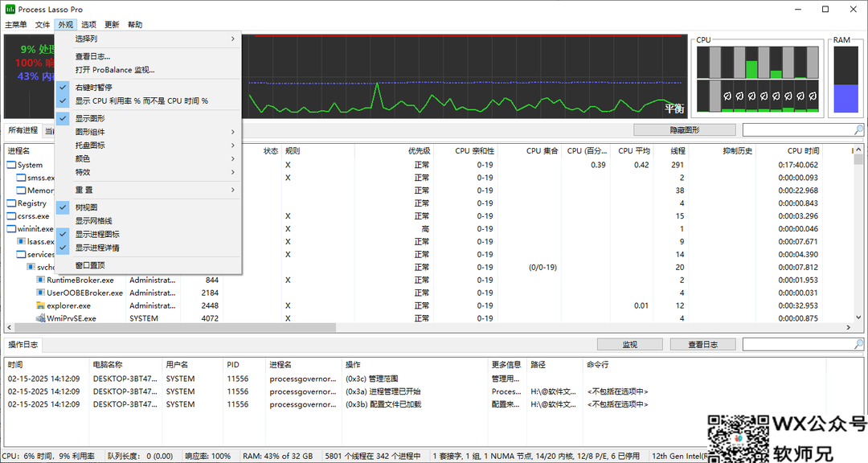
Task: Click the horizontal scrollbar of process list
Action: pos(174,327)
